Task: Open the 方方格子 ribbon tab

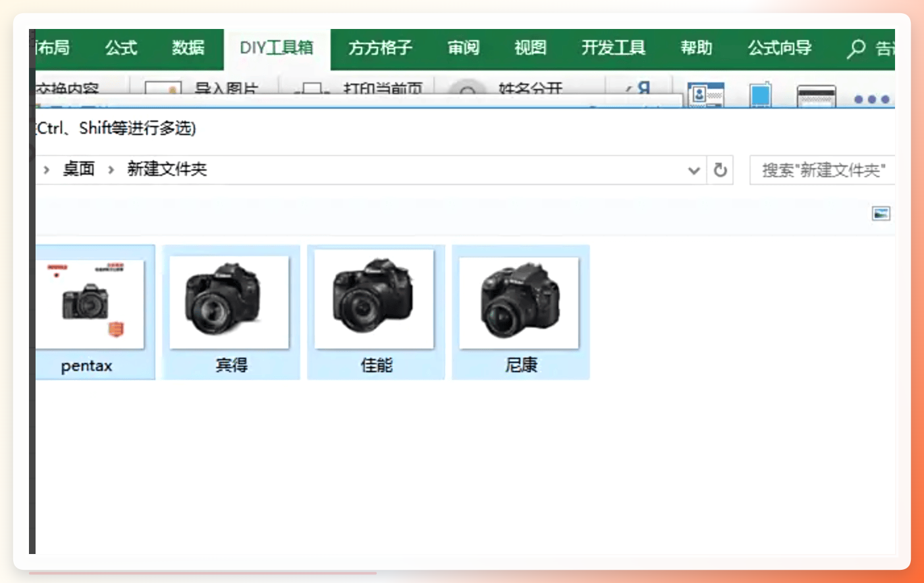Action: 380,48
